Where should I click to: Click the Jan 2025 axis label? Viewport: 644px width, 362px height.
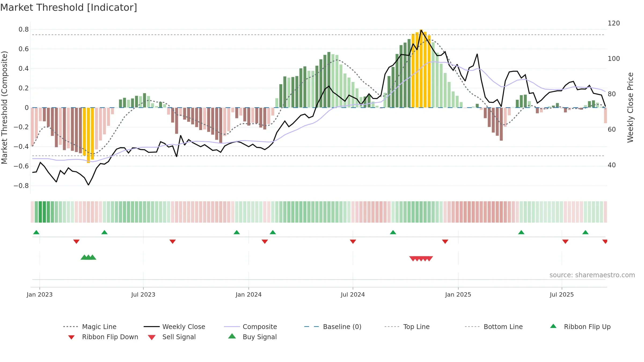pyautogui.click(x=458, y=294)
